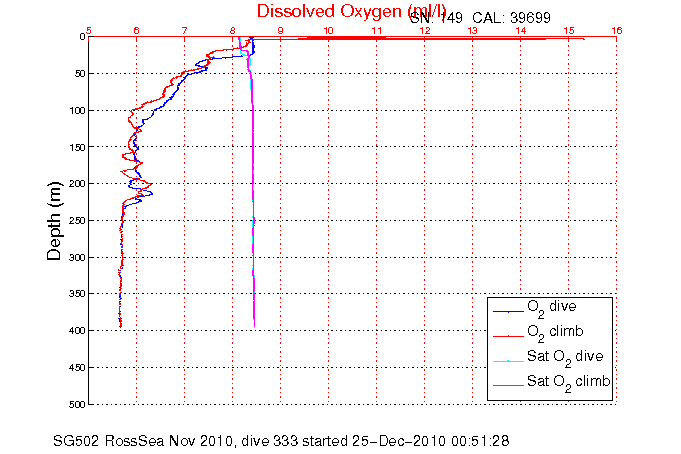Click the x-axis tick label 11

(x=377, y=30)
